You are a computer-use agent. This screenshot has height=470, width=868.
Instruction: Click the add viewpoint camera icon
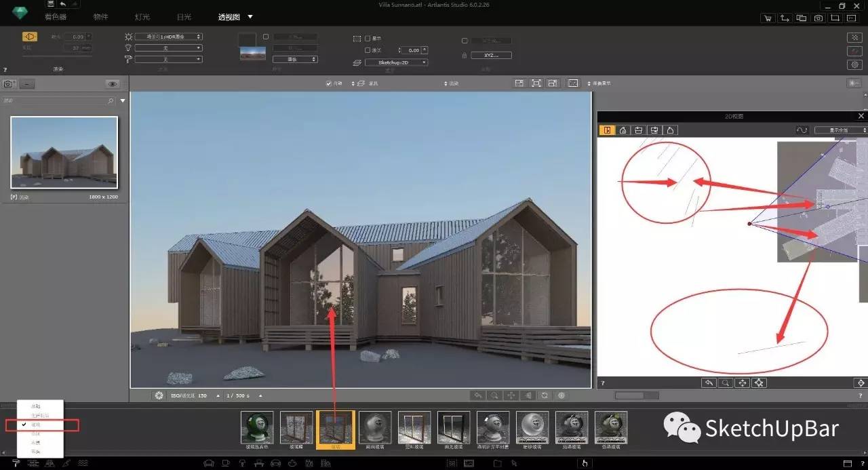(9, 84)
